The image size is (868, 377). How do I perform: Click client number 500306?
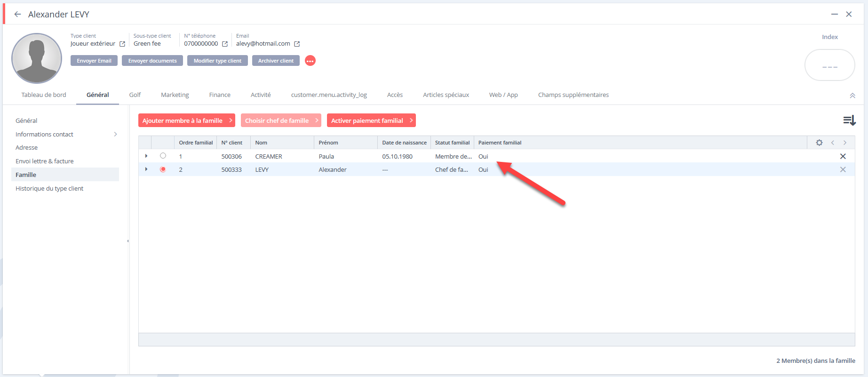[231, 156]
